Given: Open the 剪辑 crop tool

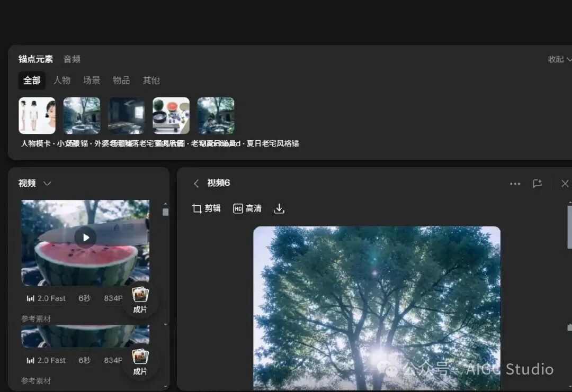Looking at the screenshot, I should (207, 208).
